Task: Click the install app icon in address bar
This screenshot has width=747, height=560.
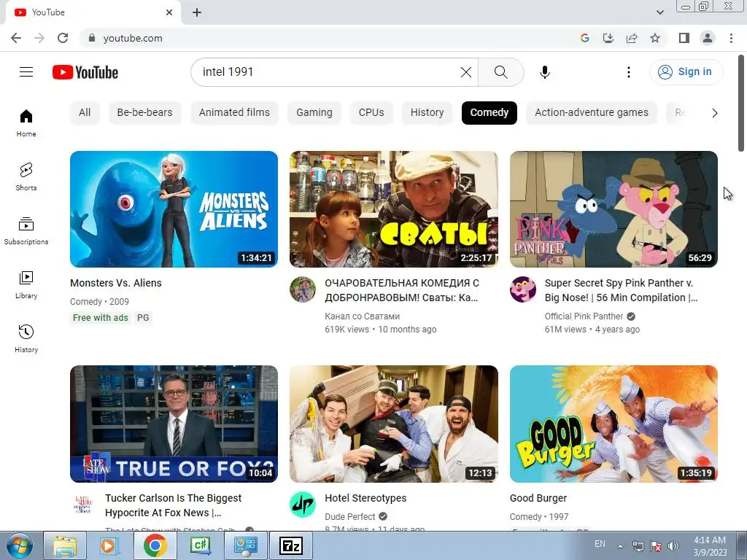Action: [x=608, y=38]
